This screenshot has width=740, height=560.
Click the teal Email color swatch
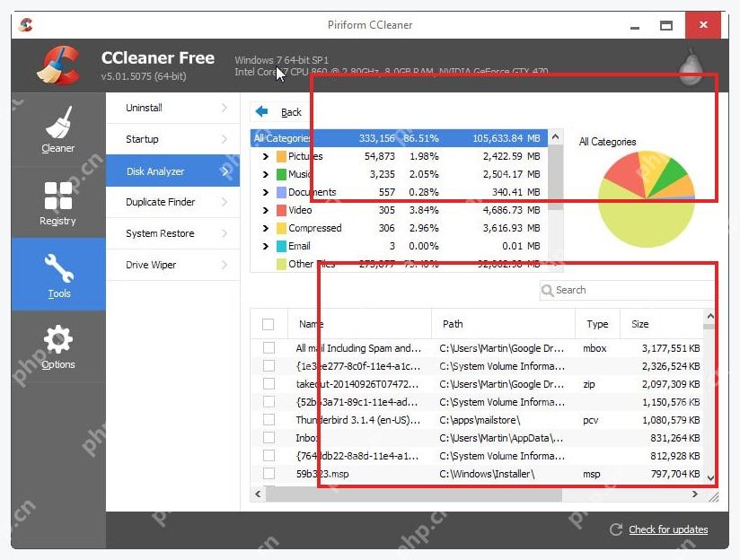point(281,246)
